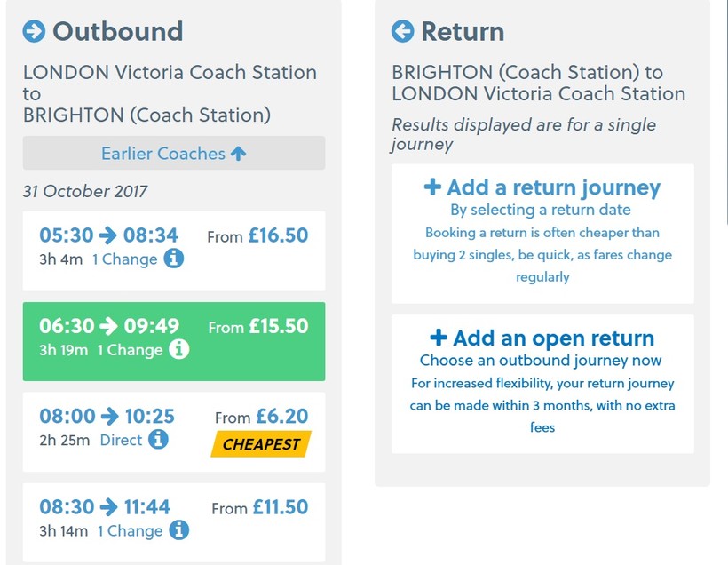Screen dimensions: 728x565
Task: Click '1 Change' on the green 06:30 card
Action: pos(130,350)
